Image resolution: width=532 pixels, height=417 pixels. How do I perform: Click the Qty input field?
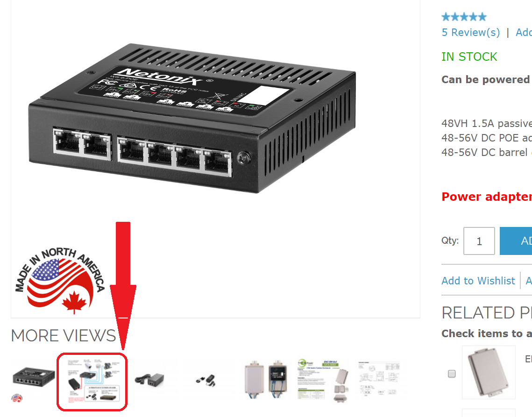(479, 241)
